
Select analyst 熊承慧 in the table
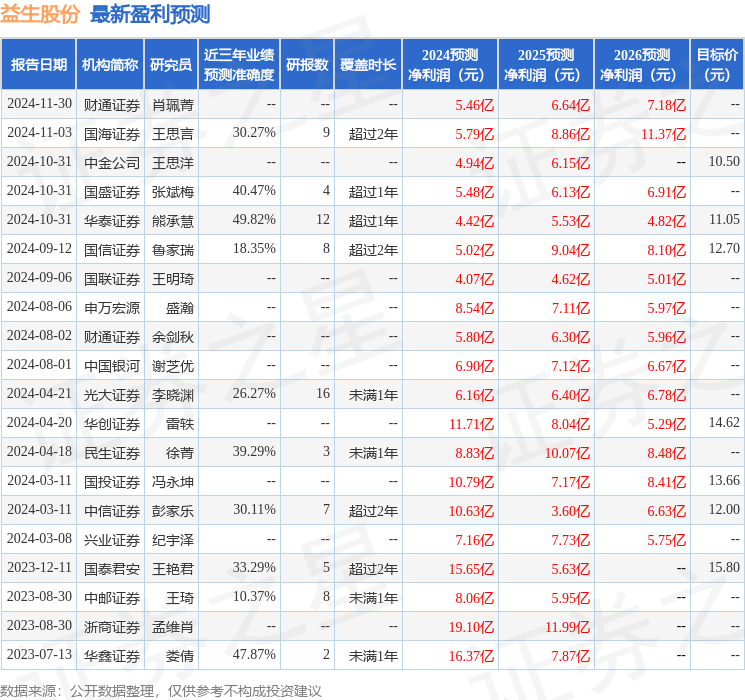(171, 220)
